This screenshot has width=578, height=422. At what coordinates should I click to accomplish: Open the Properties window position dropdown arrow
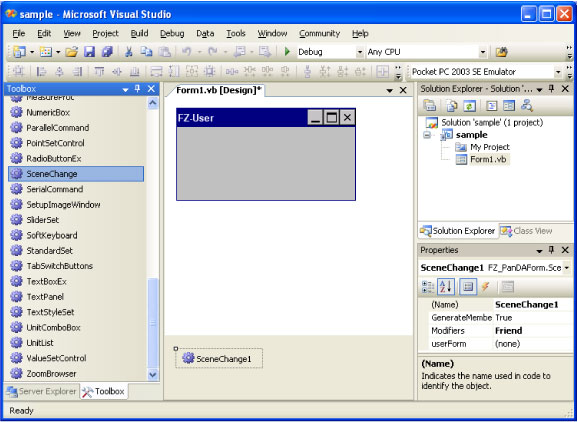coord(539,251)
